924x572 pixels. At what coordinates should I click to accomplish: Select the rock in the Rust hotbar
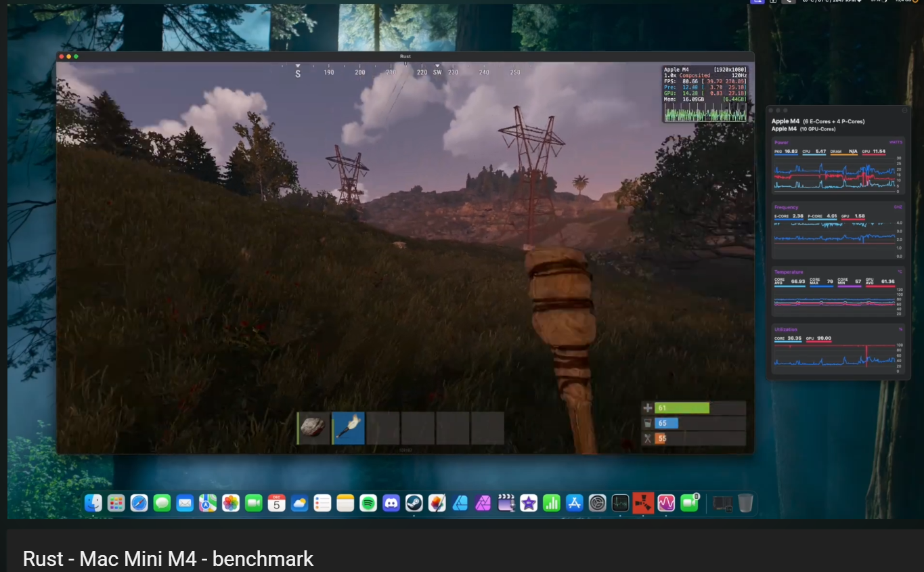pos(313,428)
